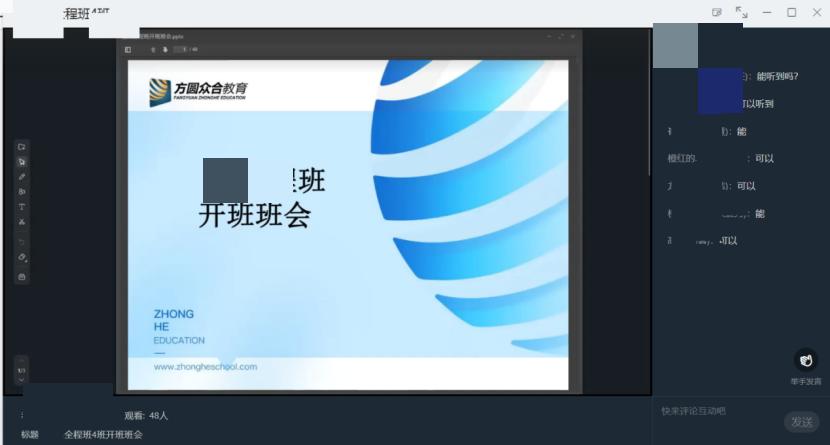Click the save icon at bottom of left toolbar

click(22, 277)
